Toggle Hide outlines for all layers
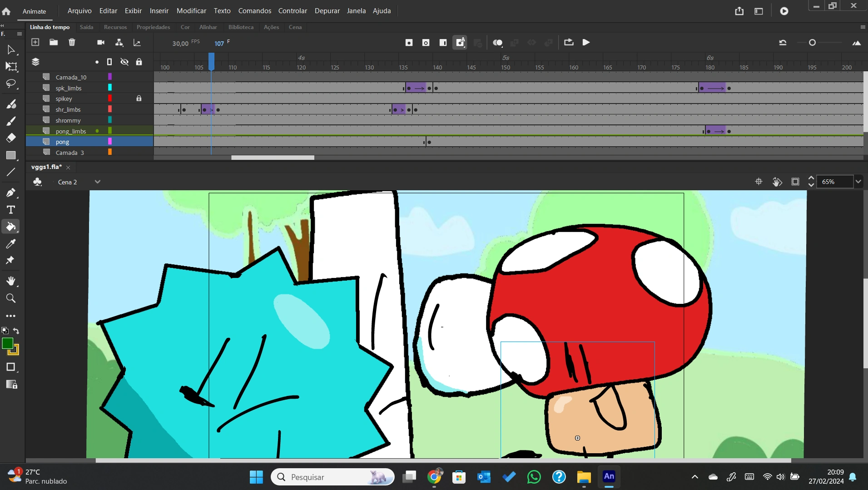Image resolution: width=868 pixels, height=490 pixels. click(x=109, y=62)
